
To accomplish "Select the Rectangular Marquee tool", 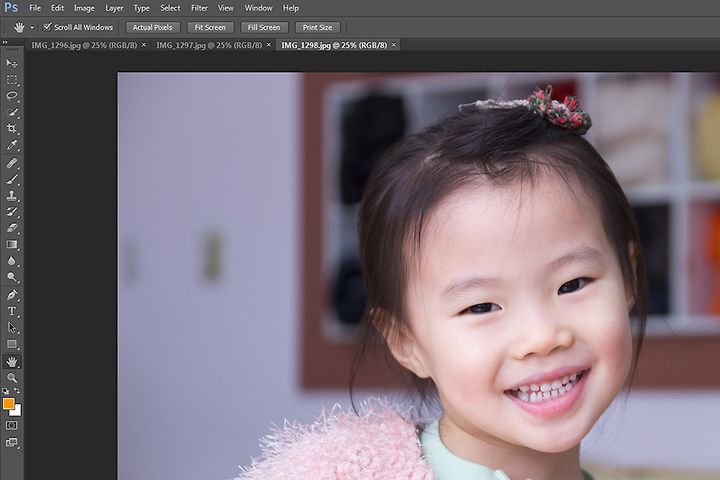I will [x=12, y=80].
